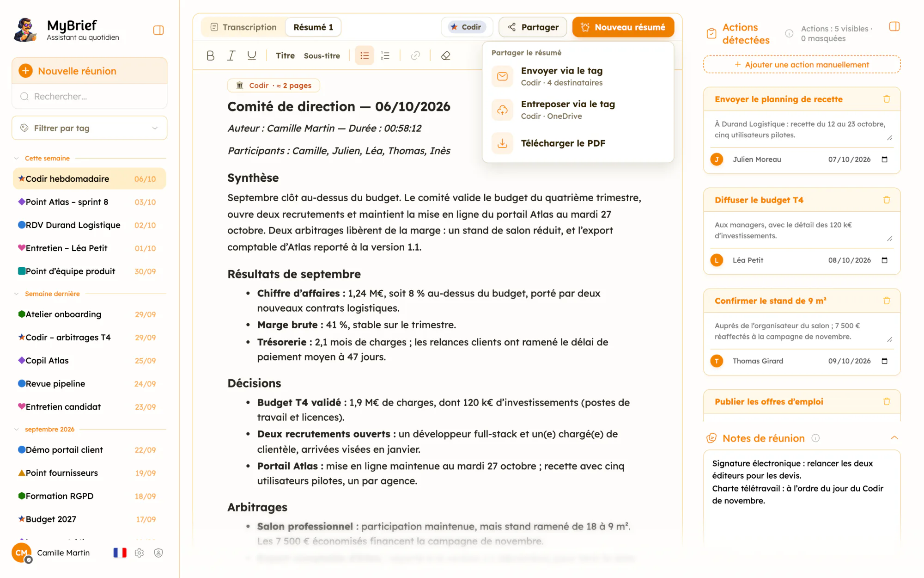Collapse the Semaine dernière section
Screen dimensions: 924x578
coord(17,294)
